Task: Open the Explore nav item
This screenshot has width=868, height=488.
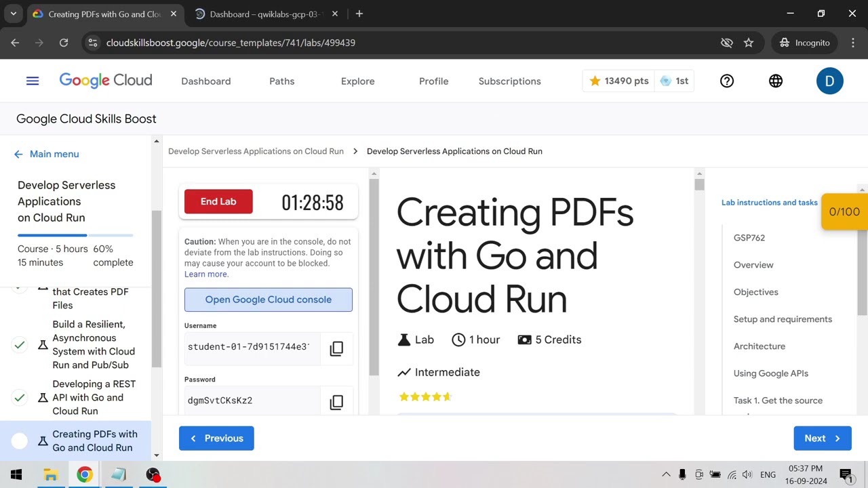Action: [x=358, y=81]
